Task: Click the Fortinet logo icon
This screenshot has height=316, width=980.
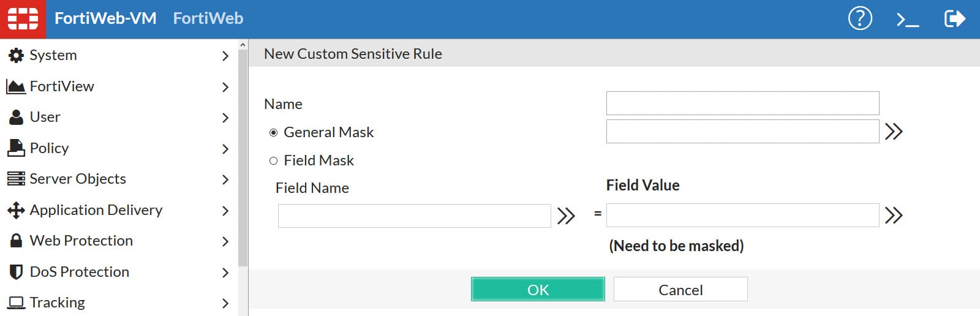Action: (x=23, y=19)
